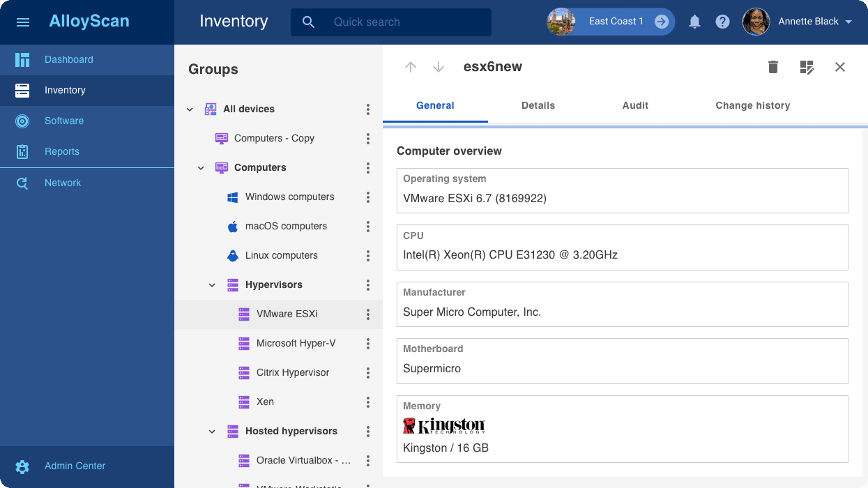868x488 pixels.
Task: Delete esx6new using the trash icon
Action: pyautogui.click(x=772, y=67)
